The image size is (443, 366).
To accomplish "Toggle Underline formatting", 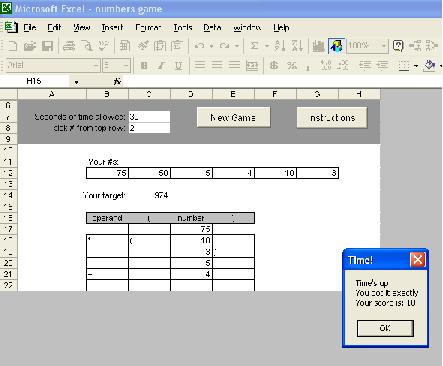I will 179,65.
